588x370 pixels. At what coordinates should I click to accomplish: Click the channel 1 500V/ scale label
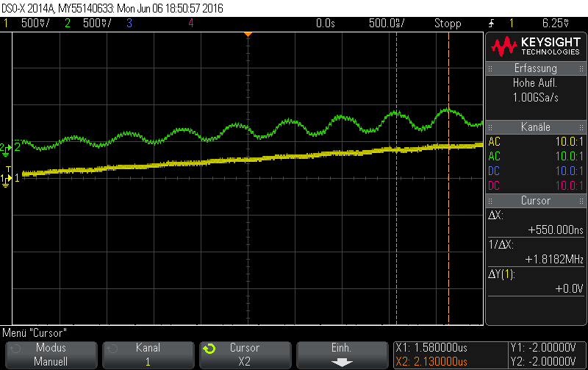point(35,24)
